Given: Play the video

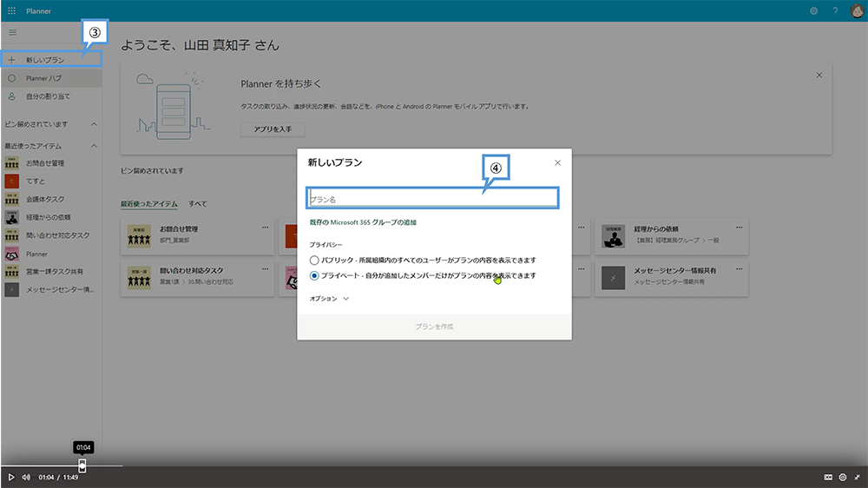Looking at the screenshot, I should coord(10,477).
